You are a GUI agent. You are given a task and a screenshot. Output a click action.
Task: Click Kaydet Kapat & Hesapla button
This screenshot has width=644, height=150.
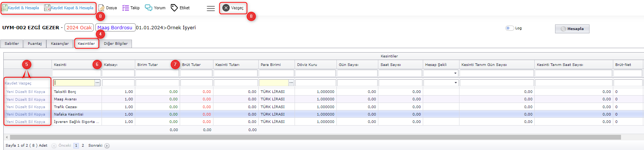[x=69, y=8]
